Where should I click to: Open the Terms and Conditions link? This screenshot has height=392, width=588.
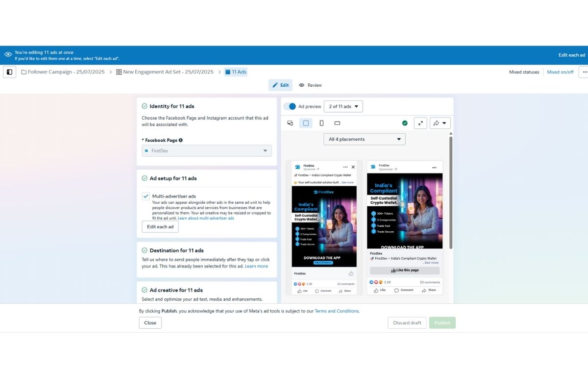click(x=337, y=311)
